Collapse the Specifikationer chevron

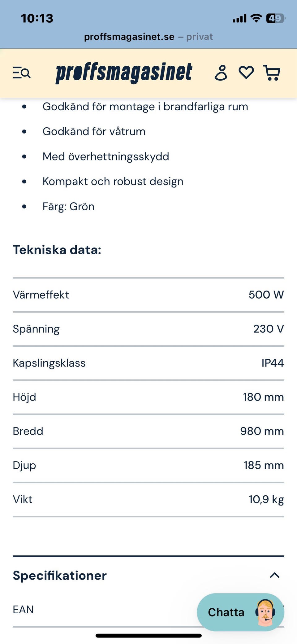pyautogui.click(x=274, y=576)
